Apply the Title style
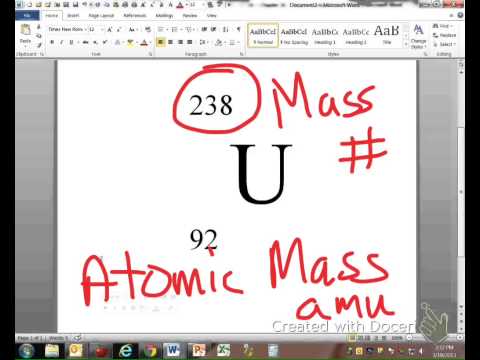The width and height of the screenshot is (480, 360). (387, 35)
